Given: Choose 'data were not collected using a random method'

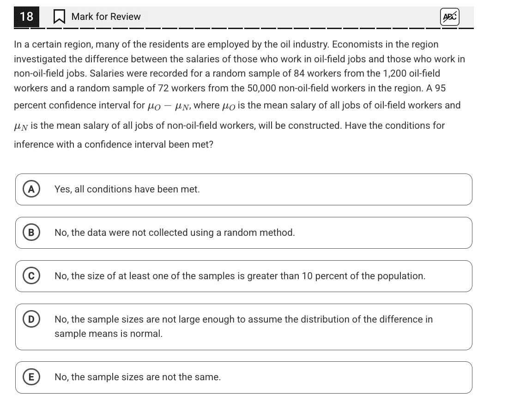Looking at the screenshot, I should (x=244, y=233).
